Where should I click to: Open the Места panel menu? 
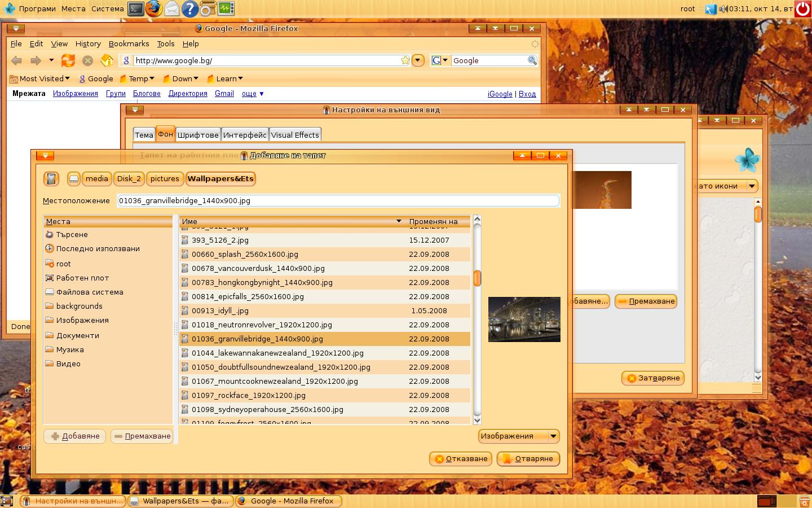click(x=73, y=8)
